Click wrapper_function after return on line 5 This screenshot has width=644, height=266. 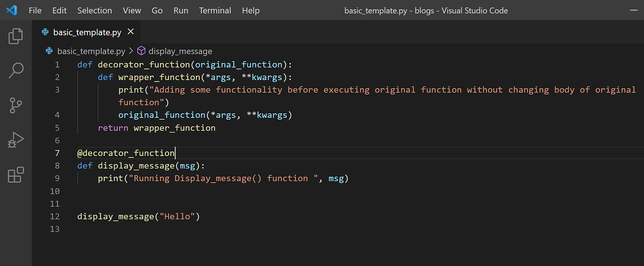(x=175, y=127)
